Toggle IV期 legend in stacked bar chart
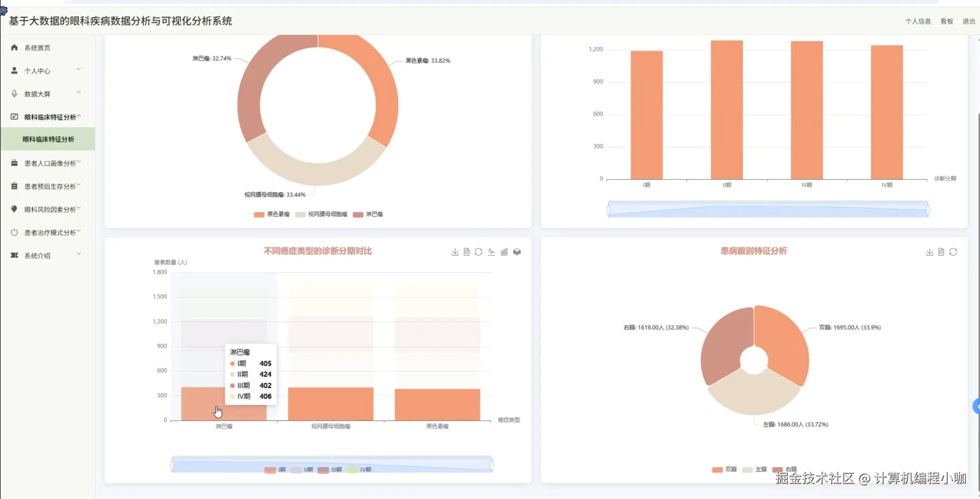This screenshot has height=499, width=980. (359, 470)
